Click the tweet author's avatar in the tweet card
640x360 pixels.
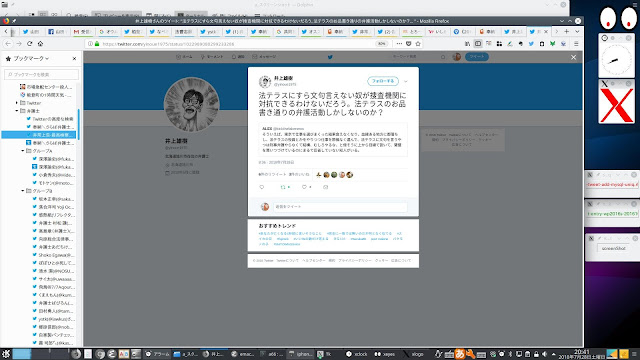coord(264,81)
